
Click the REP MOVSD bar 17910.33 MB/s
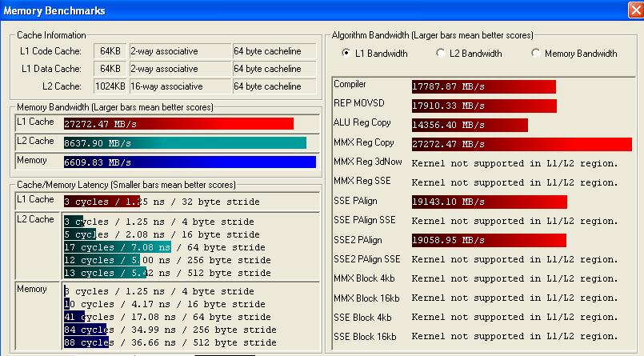tap(484, 106)
